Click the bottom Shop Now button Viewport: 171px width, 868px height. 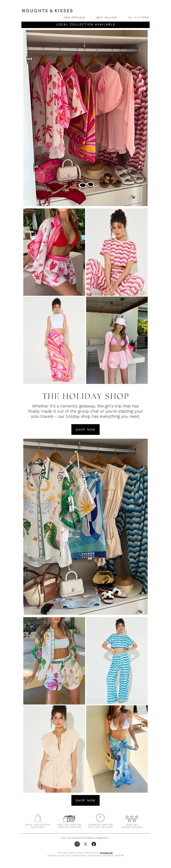coord(85,800)
